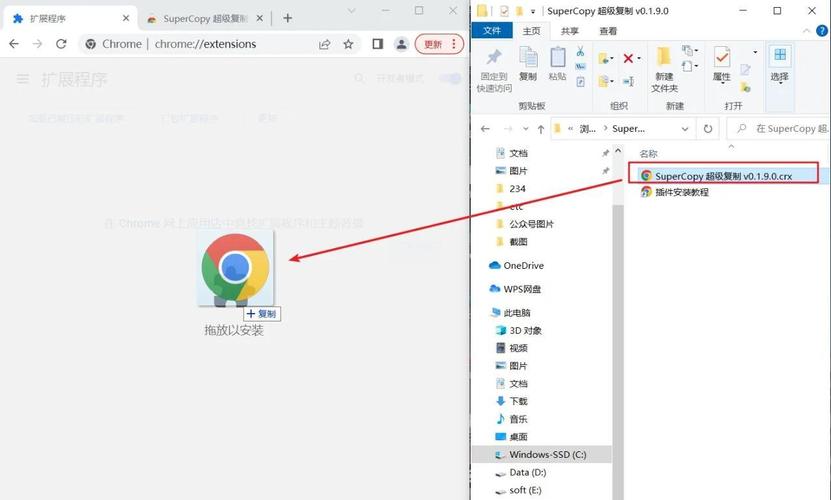Search extensions with the magnifier icon
Screen dimensions: 831x500
(x=359, y=78)
